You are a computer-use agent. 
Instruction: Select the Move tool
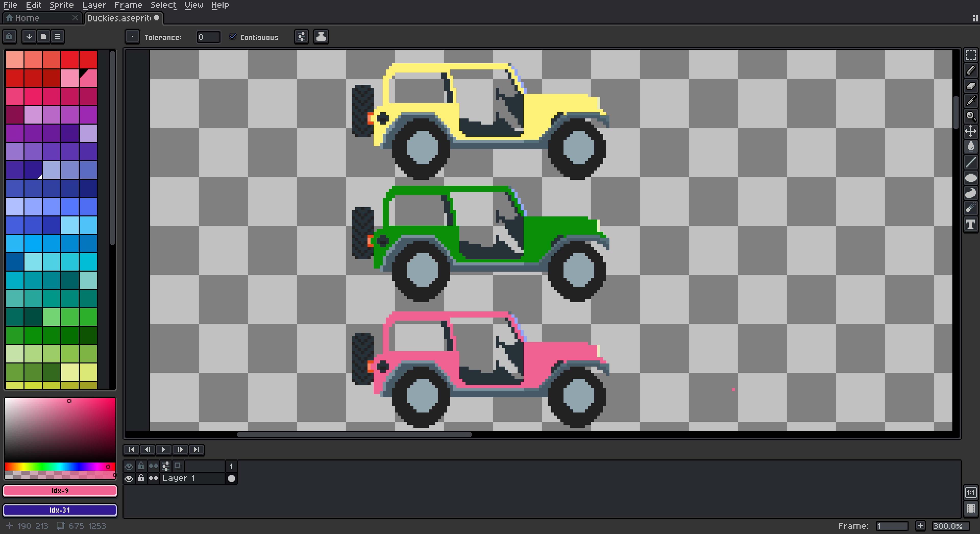click(971, 131)
